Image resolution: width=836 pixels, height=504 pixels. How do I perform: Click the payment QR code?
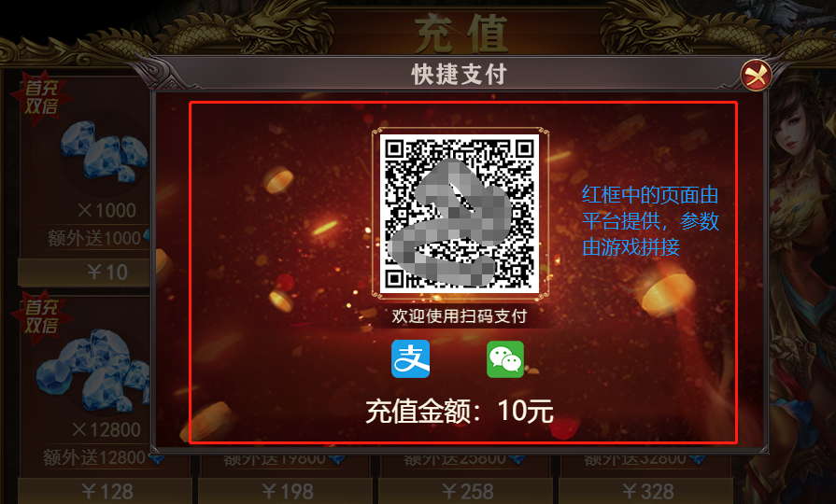coord(460,214)
